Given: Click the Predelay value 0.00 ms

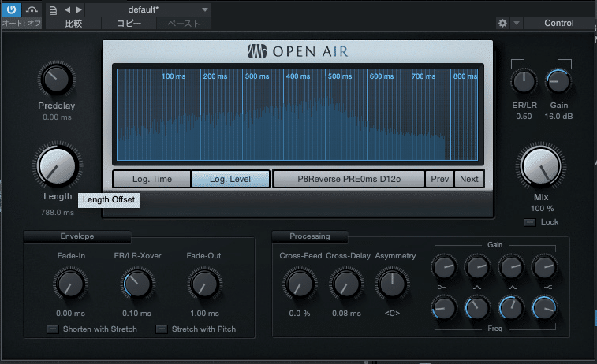Looking at the screenshot, I should tap(57, 117).
